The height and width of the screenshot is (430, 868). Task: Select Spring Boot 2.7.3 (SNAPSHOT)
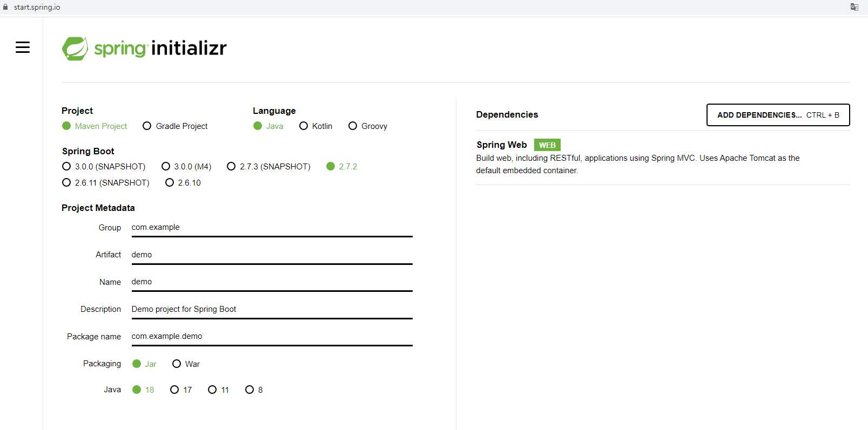(x=268, y=166)
